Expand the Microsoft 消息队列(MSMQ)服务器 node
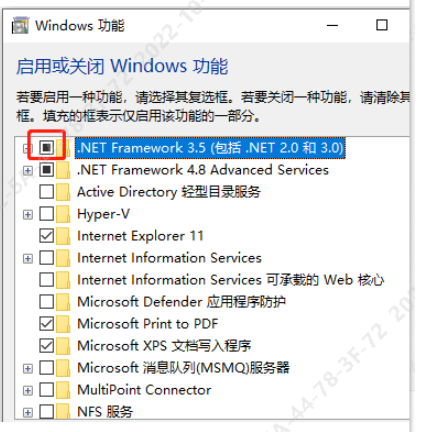Image resolution: width=423 pixels, height=432 pixels. click(28, 368)
